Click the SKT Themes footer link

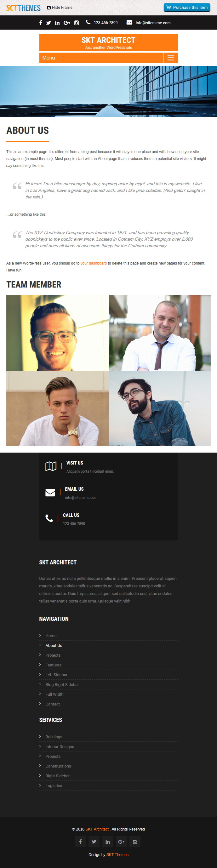[x=117, y=854]
